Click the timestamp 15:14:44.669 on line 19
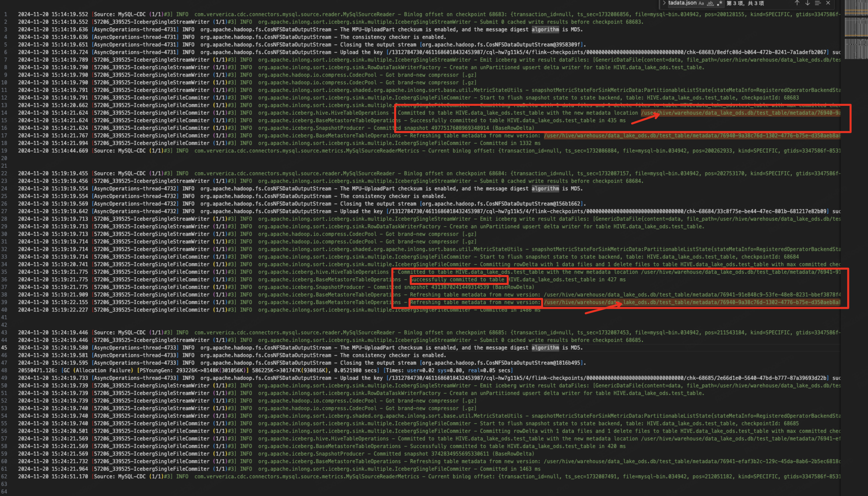 tap(70, 151)
